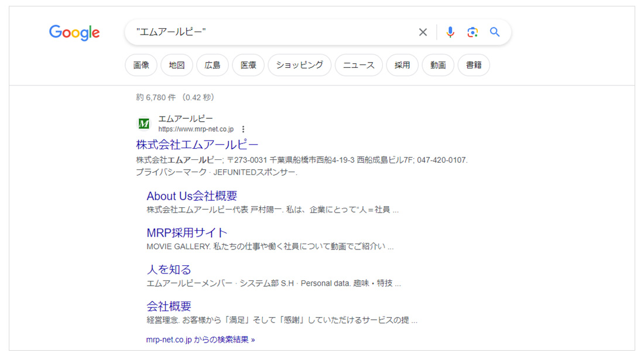Switch to the ニュース tab
This screenshot has width=644, height=356.
coord(359,65)
